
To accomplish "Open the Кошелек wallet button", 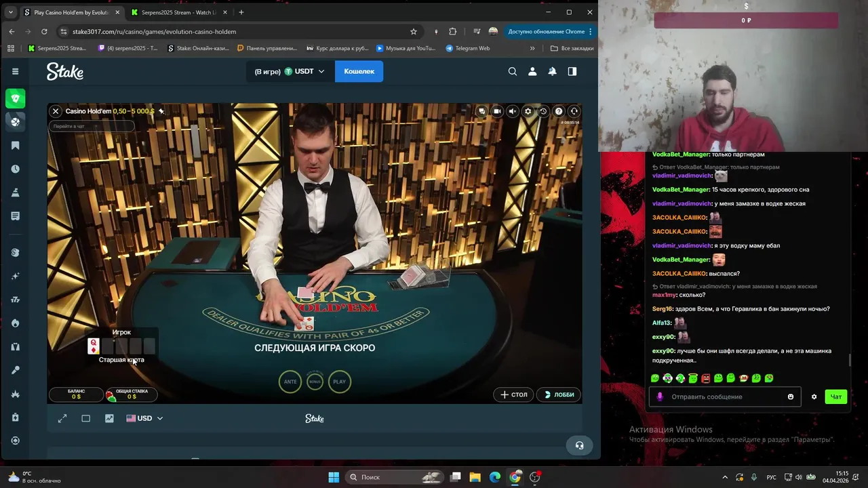I will point(359,71).
